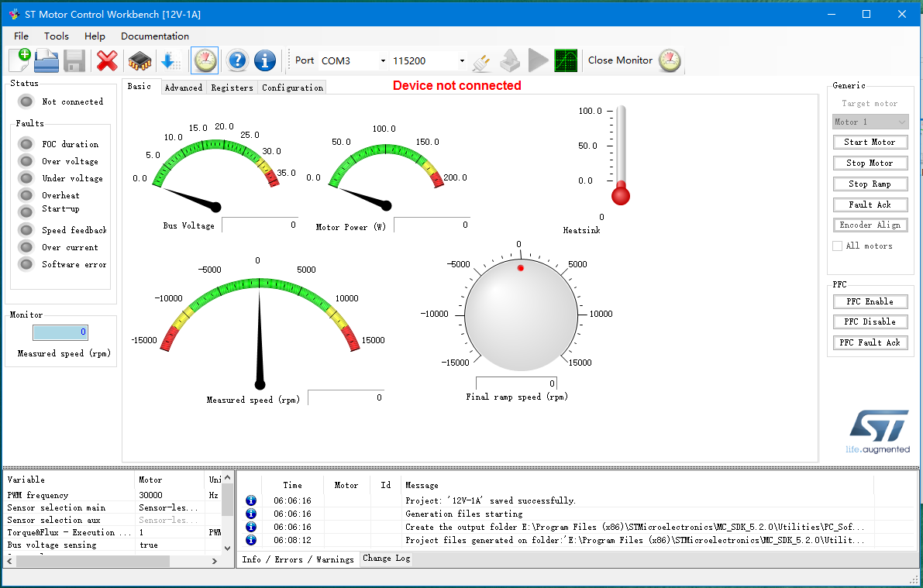Click the blue download arrow icon
923x588 pixels.
[x=171, y=60]
